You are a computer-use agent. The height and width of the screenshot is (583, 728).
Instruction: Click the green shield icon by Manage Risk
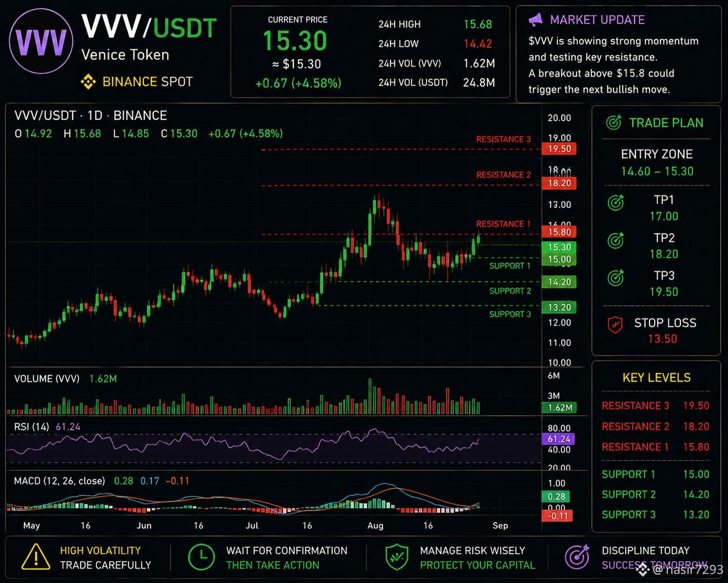tap(397, 557)
